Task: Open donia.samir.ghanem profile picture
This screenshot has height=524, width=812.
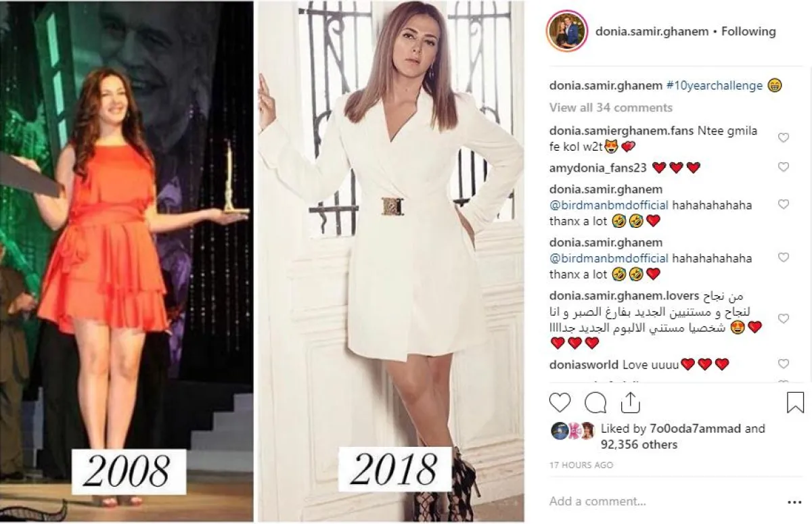Action: (x=566, y=31)
